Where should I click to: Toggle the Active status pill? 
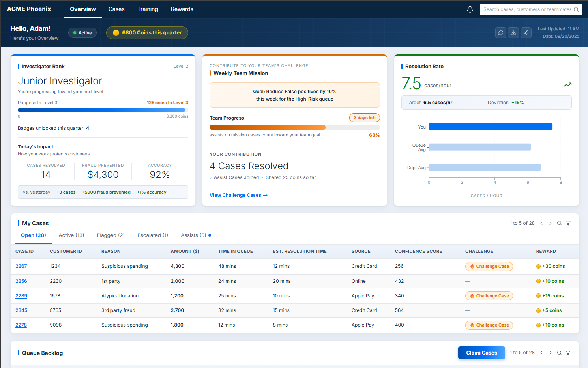point(82,33)
